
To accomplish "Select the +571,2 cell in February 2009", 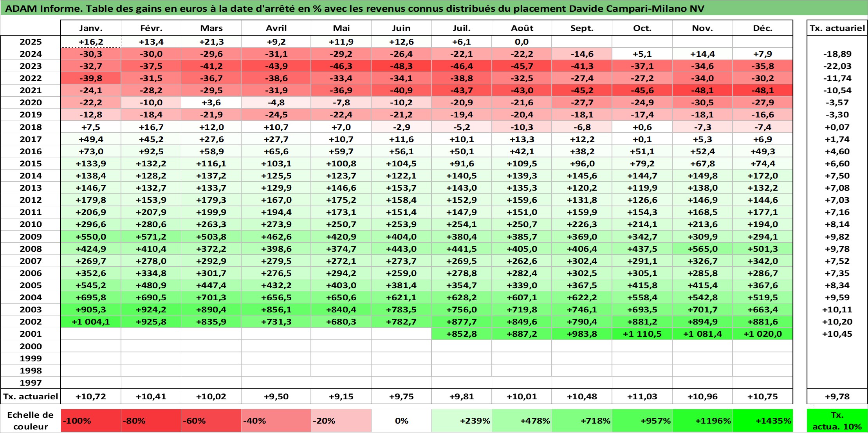I will click(151, 237).
